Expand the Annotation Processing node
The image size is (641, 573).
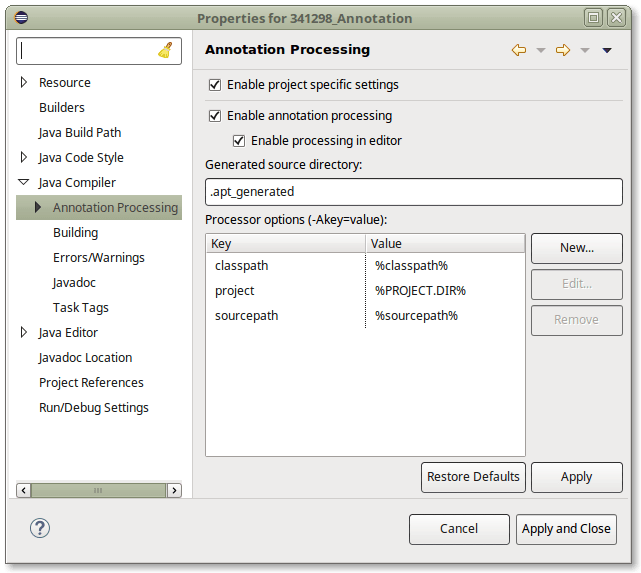38,207
